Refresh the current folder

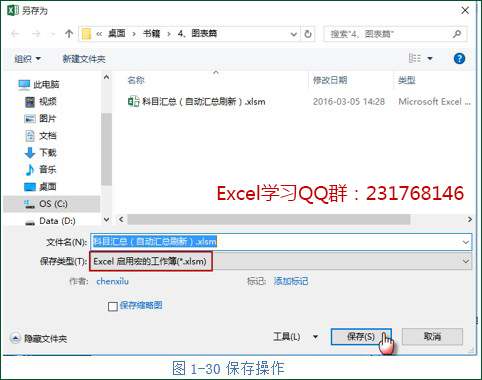(x=308, y=34)
